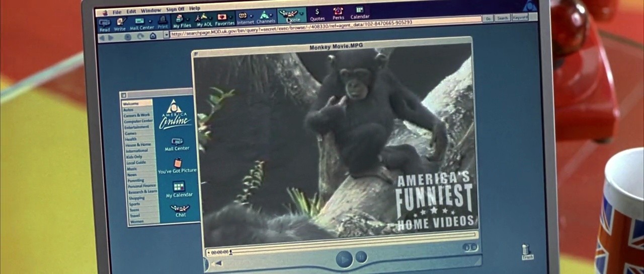The height and width of the screenshot is (274, 644).
Task: Open the Shopping channel
Action: pos(136,197)
